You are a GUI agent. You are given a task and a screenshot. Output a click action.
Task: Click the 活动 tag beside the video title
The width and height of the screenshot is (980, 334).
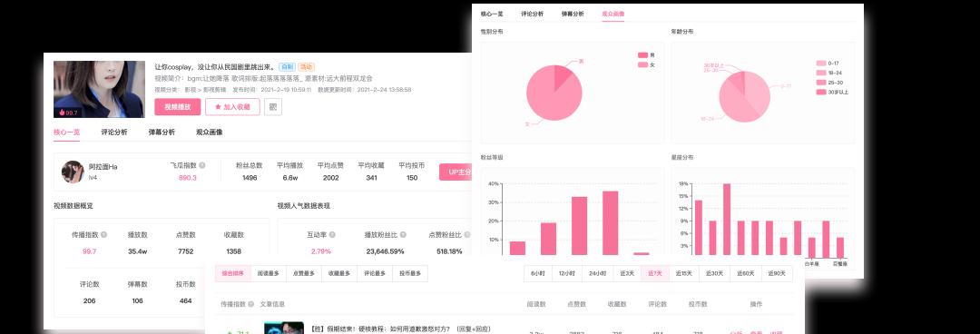click(x=307, y=67)
